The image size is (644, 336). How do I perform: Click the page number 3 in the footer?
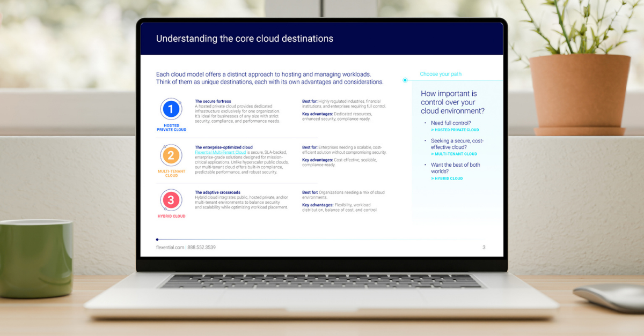pos(484,247)
